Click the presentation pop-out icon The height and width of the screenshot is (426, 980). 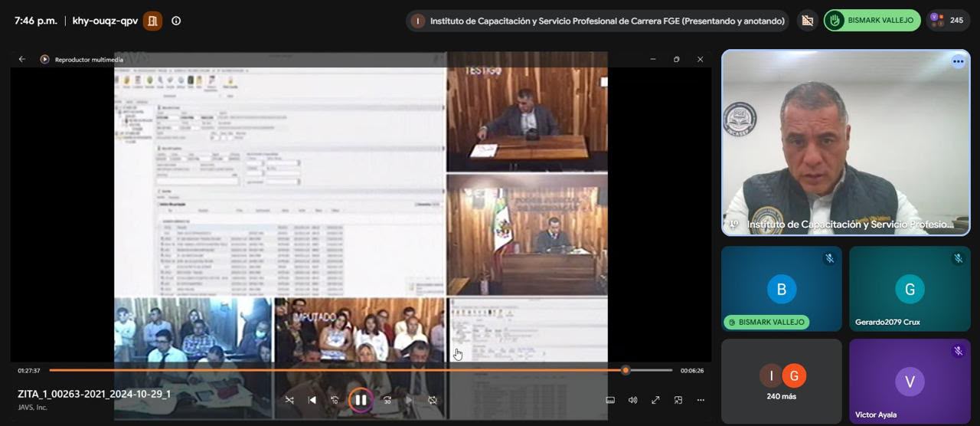coord(806,21)
